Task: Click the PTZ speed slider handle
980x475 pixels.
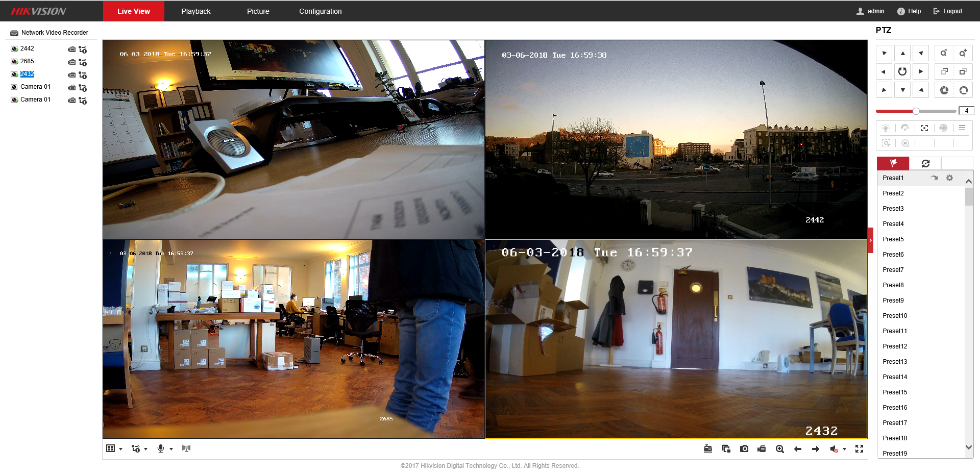Action: coord(916,111)
